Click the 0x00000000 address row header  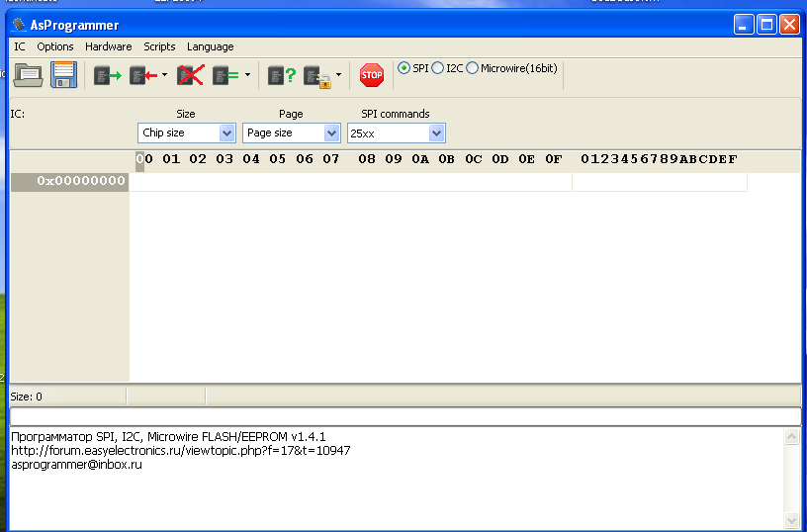point(69,181)
